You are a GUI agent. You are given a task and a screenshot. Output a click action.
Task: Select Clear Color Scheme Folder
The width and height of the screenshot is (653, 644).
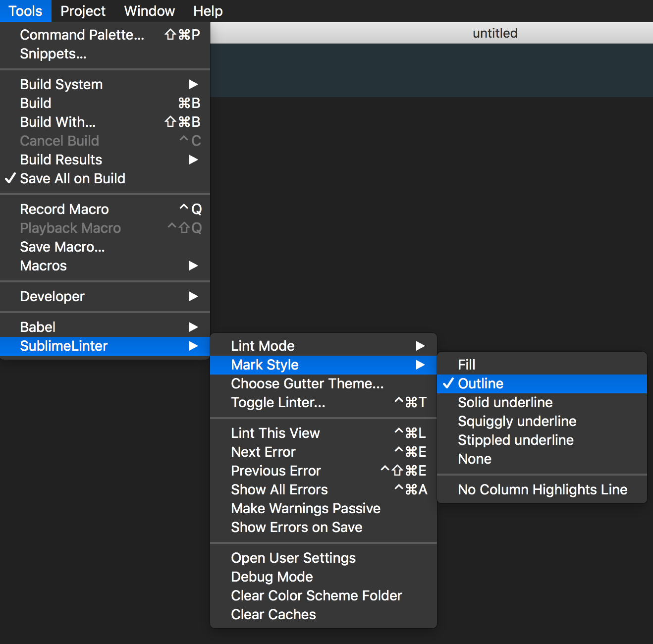click(324, 595)
